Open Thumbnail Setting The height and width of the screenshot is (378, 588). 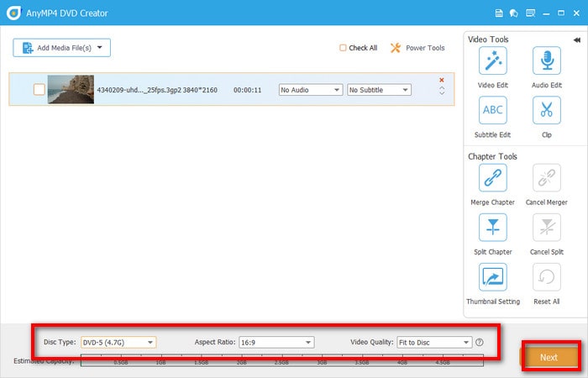pyautogui.click(x=492, y=277)
